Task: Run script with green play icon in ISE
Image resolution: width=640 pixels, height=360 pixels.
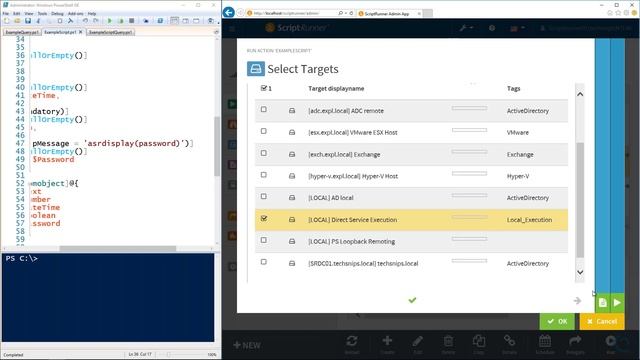Action: [109, 21]
